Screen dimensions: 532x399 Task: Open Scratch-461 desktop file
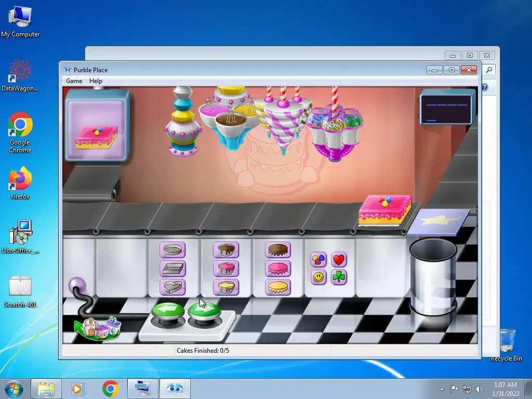[20, 291]
